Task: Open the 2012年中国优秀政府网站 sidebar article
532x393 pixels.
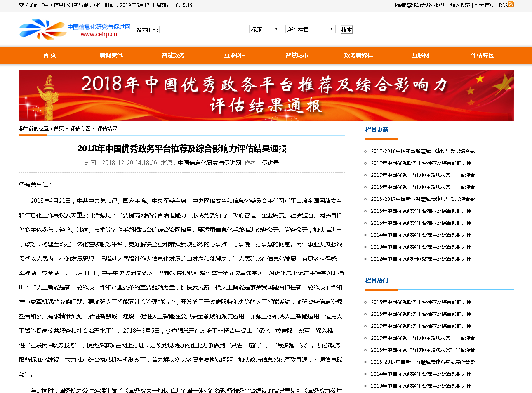Action: tap(421, 259)
